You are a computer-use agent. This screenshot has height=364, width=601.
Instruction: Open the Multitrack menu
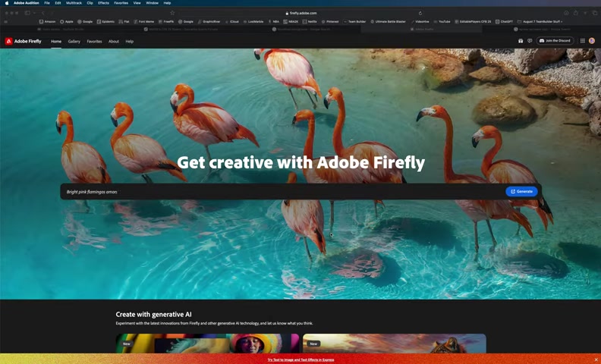(x=74, y=3)
